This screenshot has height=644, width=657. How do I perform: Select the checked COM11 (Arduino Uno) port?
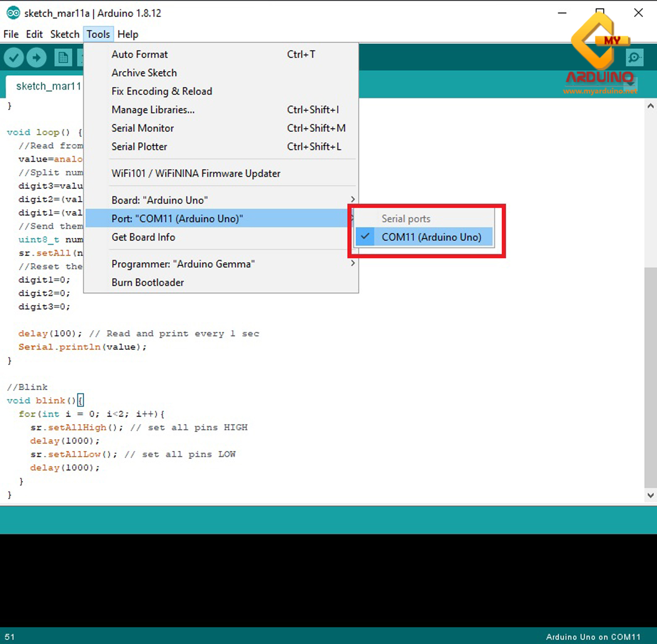click(x=431, y=237)
